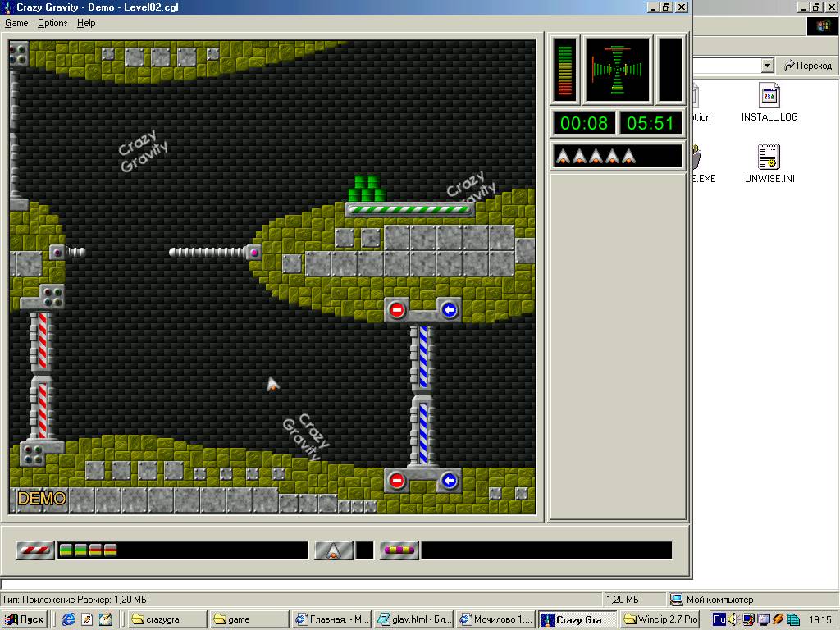840x630 pixels.
Task: Open the Пуск start button
Action: coord(25,620)
